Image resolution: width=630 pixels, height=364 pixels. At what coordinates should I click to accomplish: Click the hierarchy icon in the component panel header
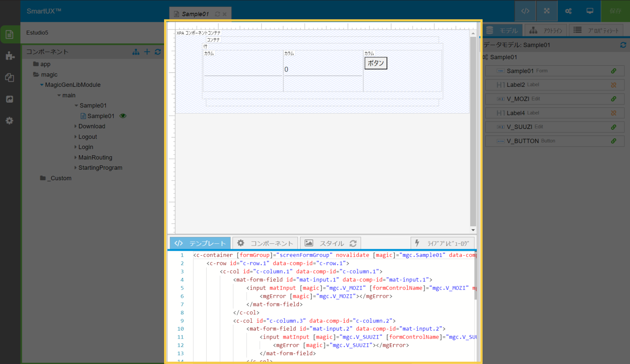point(136,52)
